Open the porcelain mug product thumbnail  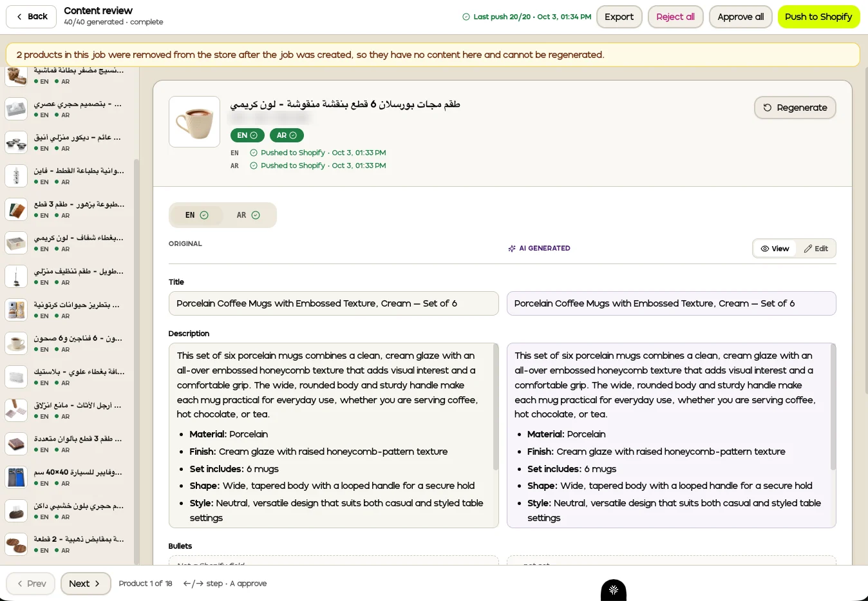point(194,122)
